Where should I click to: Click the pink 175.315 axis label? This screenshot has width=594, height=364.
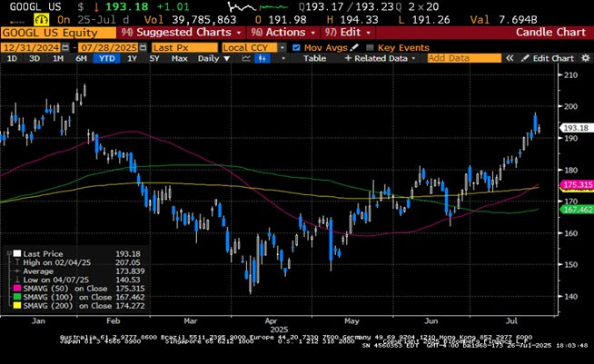(x=577, y=184)
